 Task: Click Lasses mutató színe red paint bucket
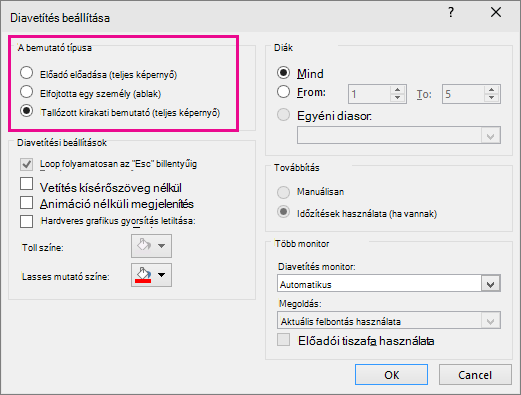pyautogui.click(x=143, y=275)
